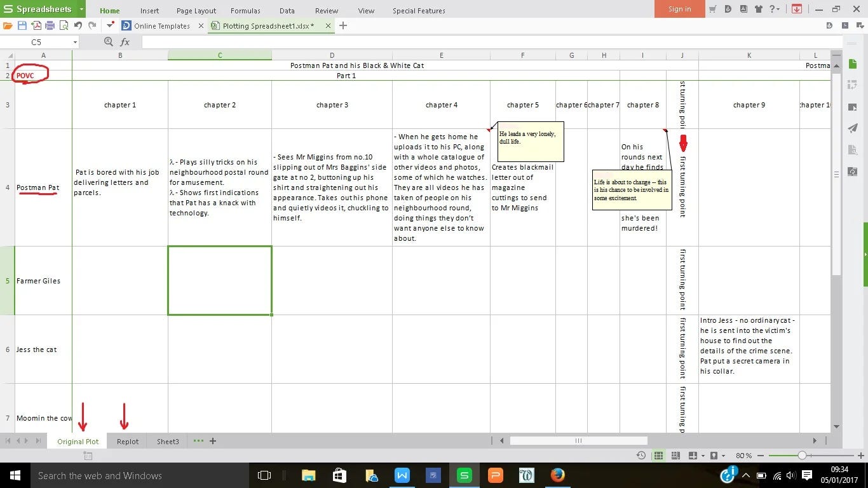This screenshot has width=868, height=488.
Task: Show more sheets via green dots button
Action: tap(198, 441)
